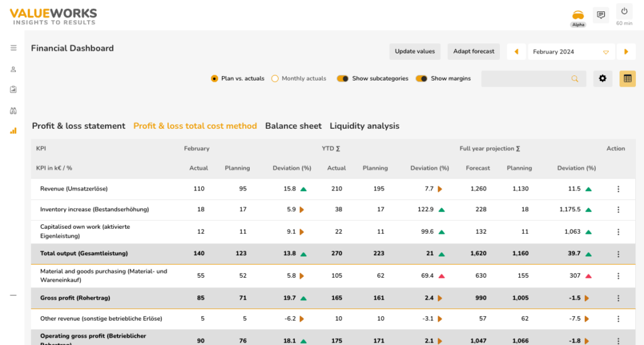
Task: Open the hamburger menu in sidebar
Action: [x=13, y=48]
